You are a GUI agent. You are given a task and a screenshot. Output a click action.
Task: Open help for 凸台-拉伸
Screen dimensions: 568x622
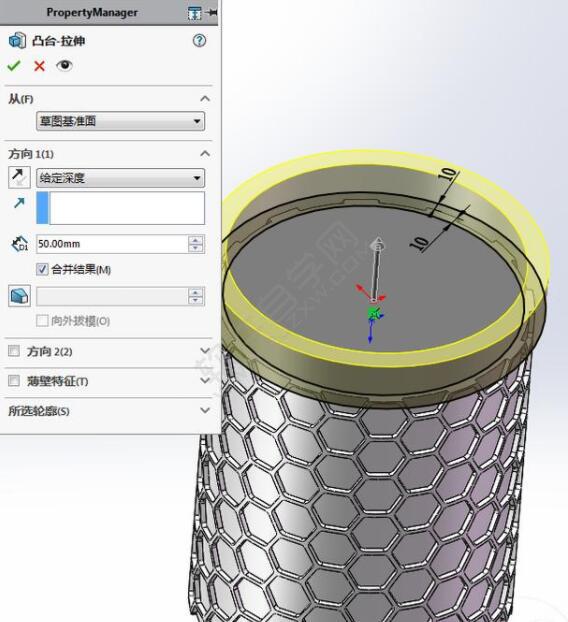click(x=200, y=40)
